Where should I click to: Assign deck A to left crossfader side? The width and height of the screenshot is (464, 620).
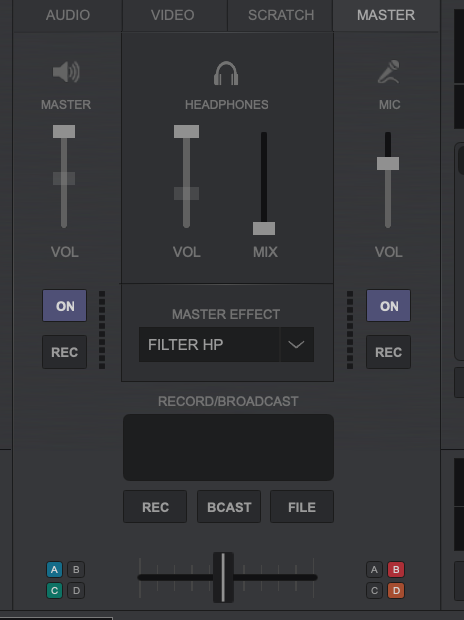(x=54, y=569)
